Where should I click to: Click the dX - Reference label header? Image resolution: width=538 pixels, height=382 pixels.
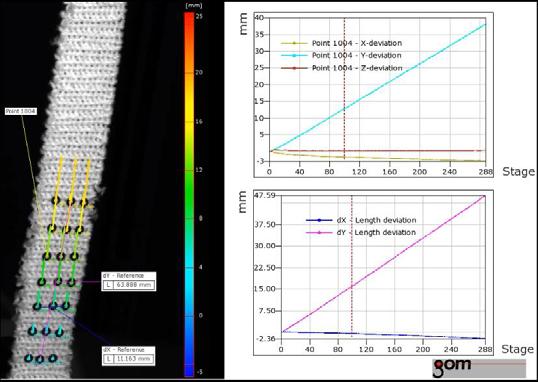(x=124, y=350)
